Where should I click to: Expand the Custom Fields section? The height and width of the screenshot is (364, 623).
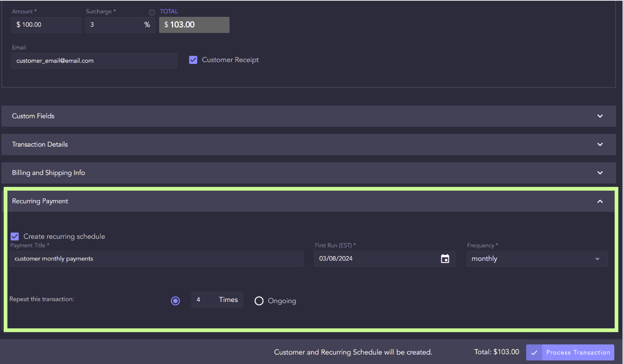[309, 116]
